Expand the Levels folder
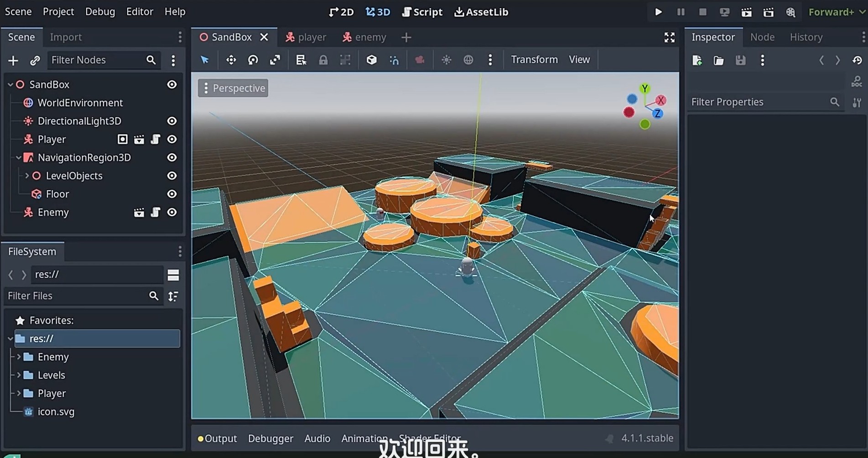The width and height of the screenshot is (868, 458). tap(19, 375)
